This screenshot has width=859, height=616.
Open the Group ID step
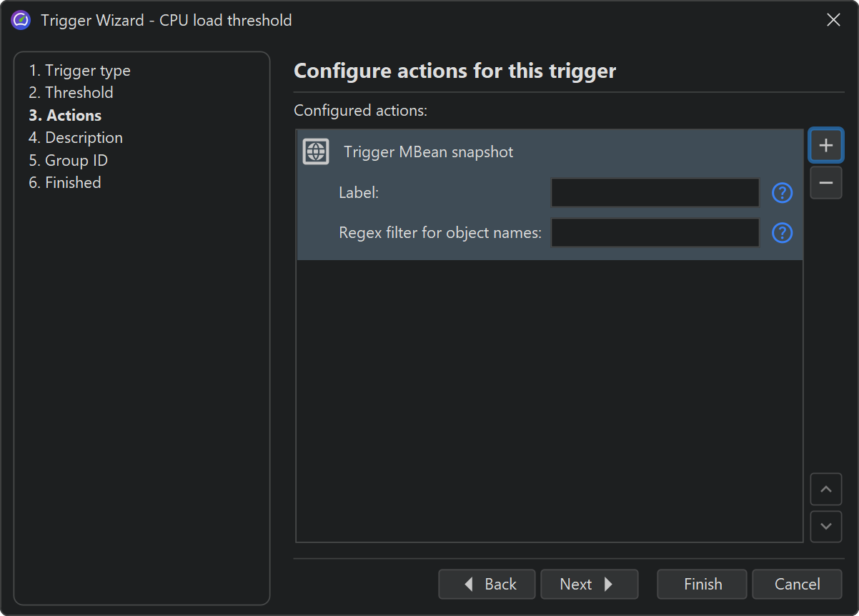[x=68, y=160]
